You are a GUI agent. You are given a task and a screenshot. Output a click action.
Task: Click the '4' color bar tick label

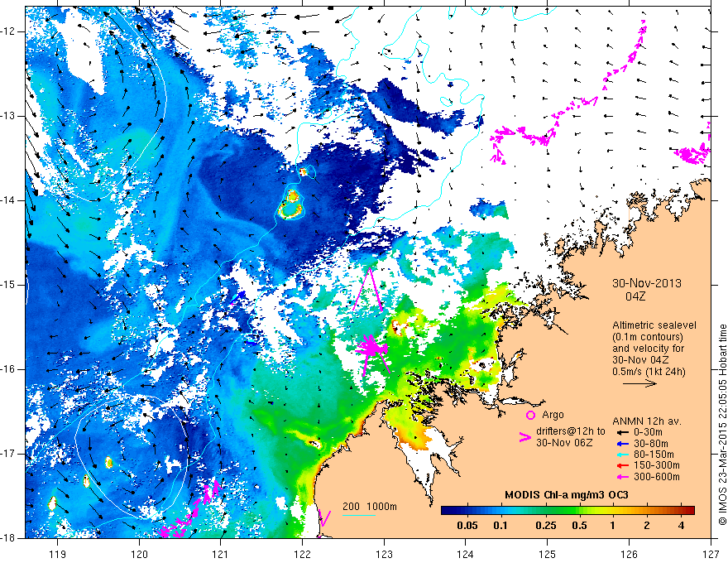pyautogui.click(x=681, y=526)
